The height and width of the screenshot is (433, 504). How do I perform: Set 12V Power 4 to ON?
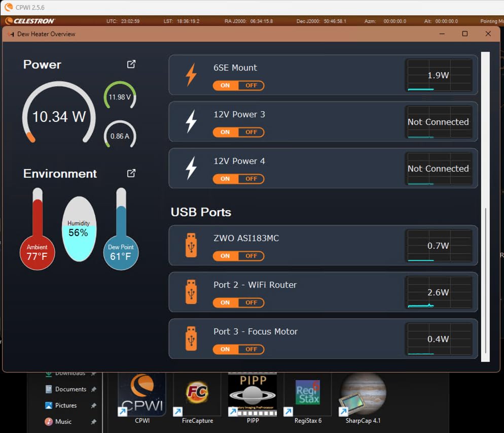225,179
